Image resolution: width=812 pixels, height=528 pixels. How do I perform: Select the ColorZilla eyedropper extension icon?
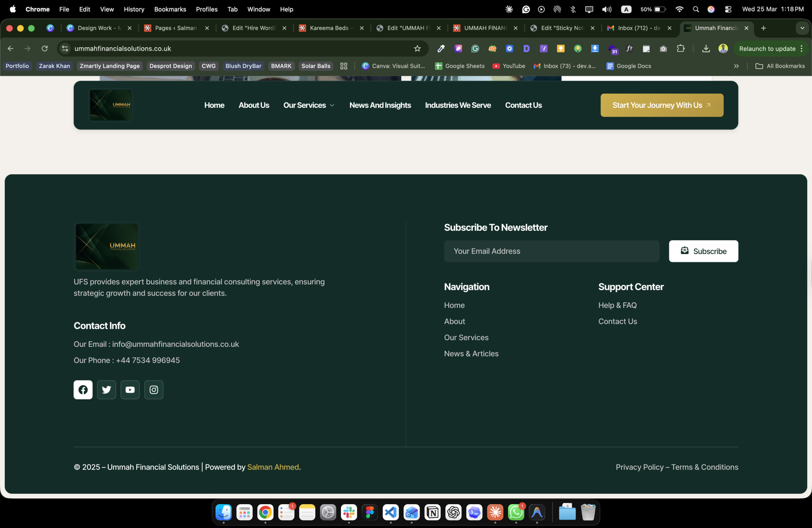pos(441,48)
